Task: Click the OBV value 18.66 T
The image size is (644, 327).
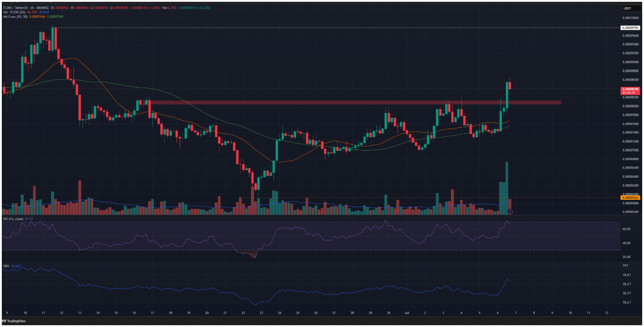Action: (16, 266)
